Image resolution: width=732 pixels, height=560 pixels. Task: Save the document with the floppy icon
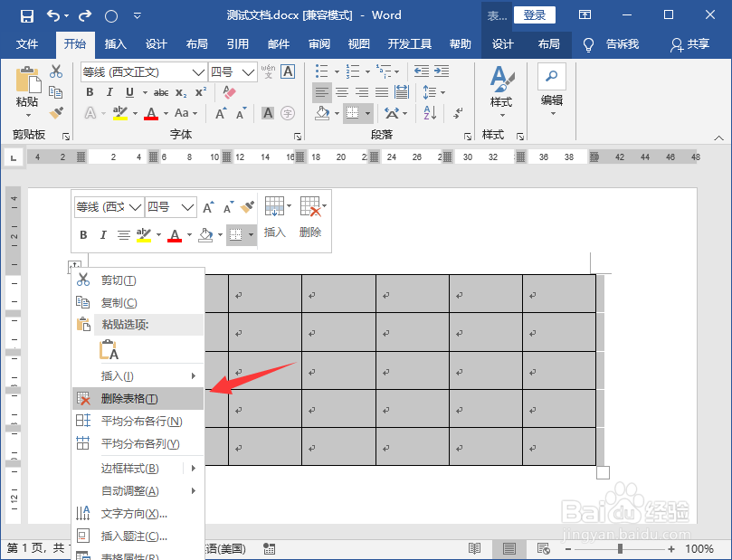coord(27,16)
